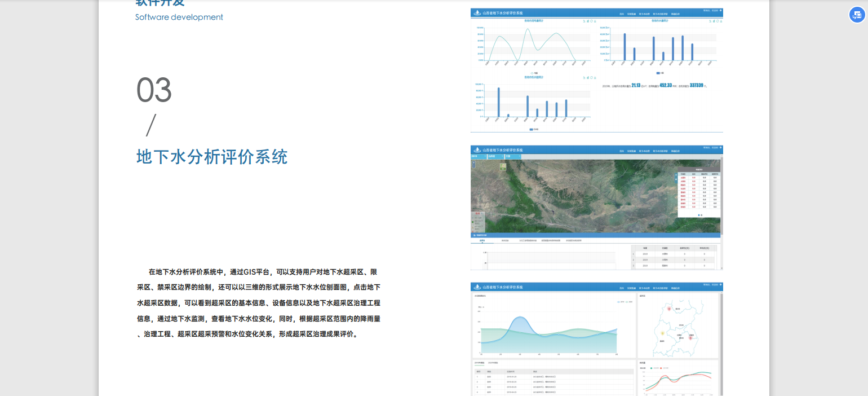Open the 山西省 region dropdown
This screenshot has width=868, height=396.
(x=495, y=156)
